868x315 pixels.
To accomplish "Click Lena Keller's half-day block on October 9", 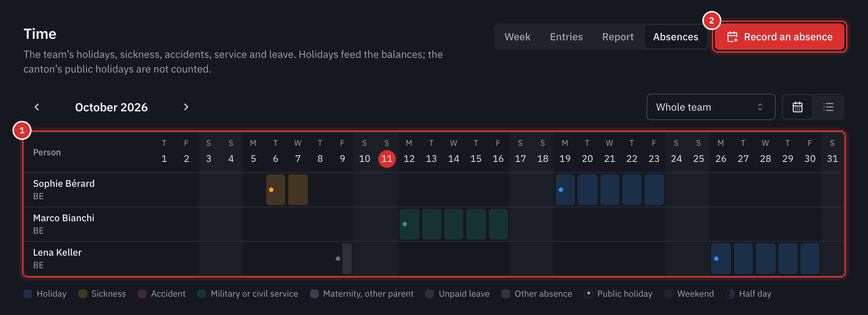I will (347, 259).
